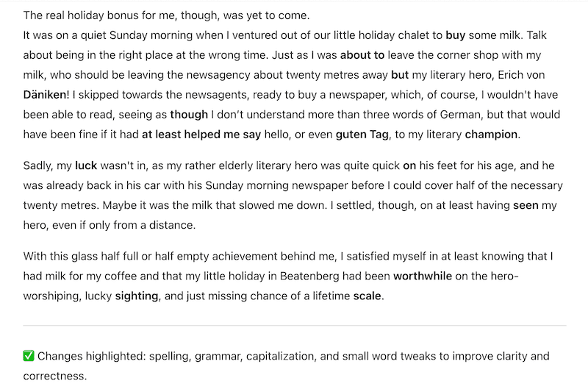Screen dimensions: 588x389
Task: Click the bold name "Däniken!"
Action: 46,95
